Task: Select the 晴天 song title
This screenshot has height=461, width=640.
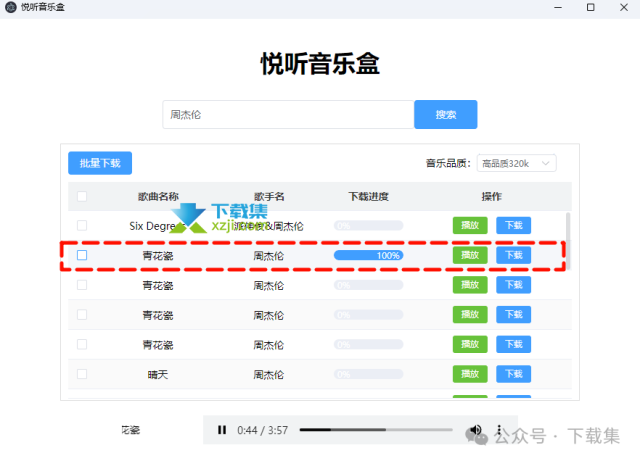Action: 158,374
